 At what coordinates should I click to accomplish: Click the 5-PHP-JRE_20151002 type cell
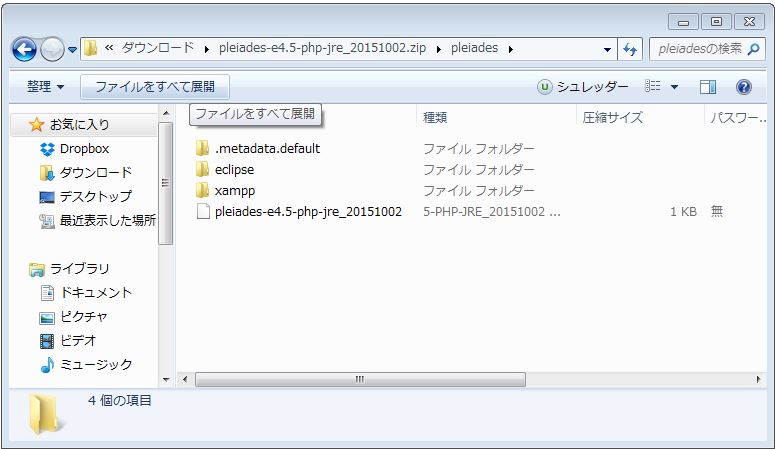click(492, 212)
